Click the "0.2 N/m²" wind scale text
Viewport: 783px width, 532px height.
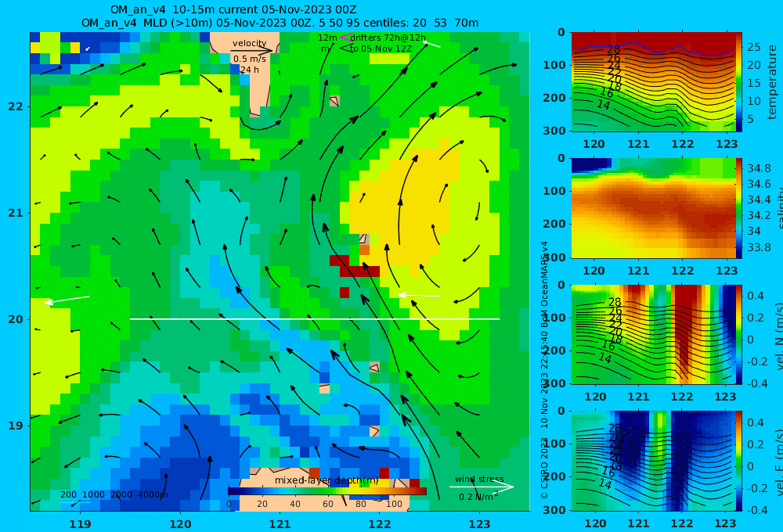coord(478,497)
